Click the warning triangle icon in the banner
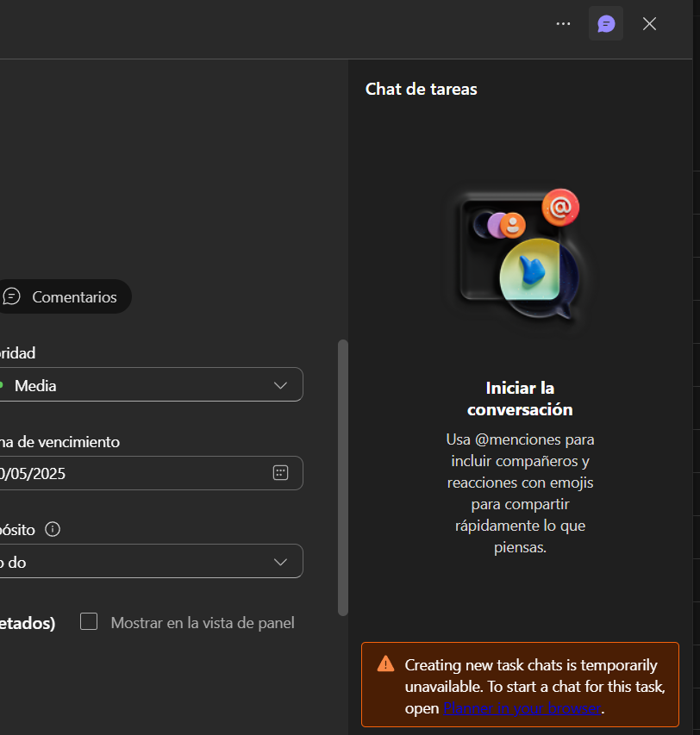 (x=385, y=663)
